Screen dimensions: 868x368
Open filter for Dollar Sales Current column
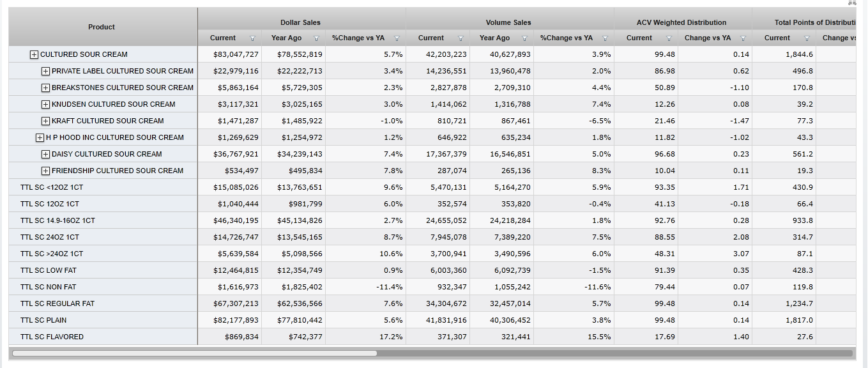(252, 38)
